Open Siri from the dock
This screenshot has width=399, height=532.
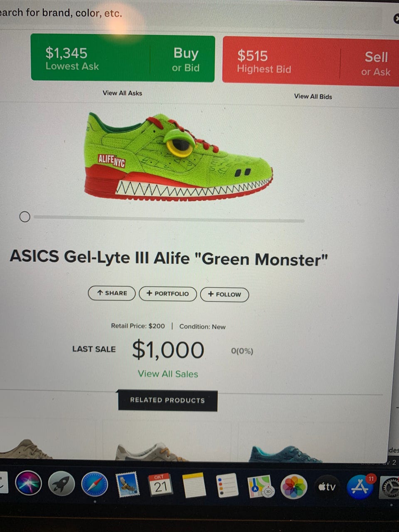(x=28, y=484)
